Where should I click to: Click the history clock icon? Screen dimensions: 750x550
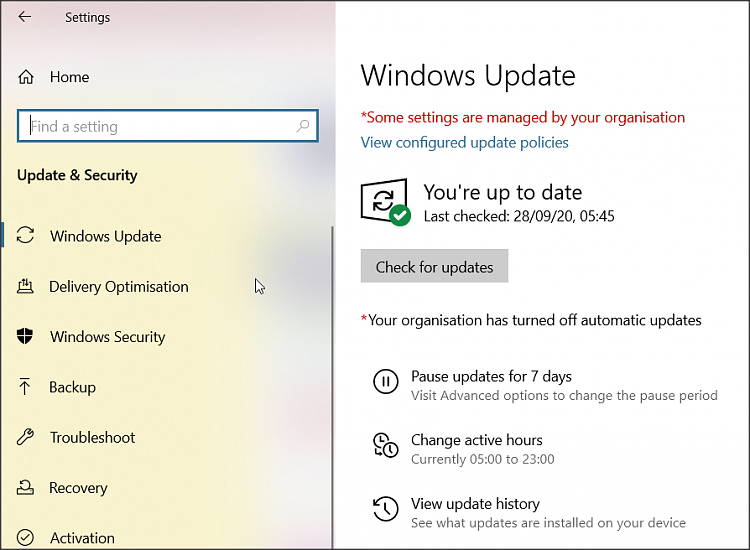pos(386,509)
